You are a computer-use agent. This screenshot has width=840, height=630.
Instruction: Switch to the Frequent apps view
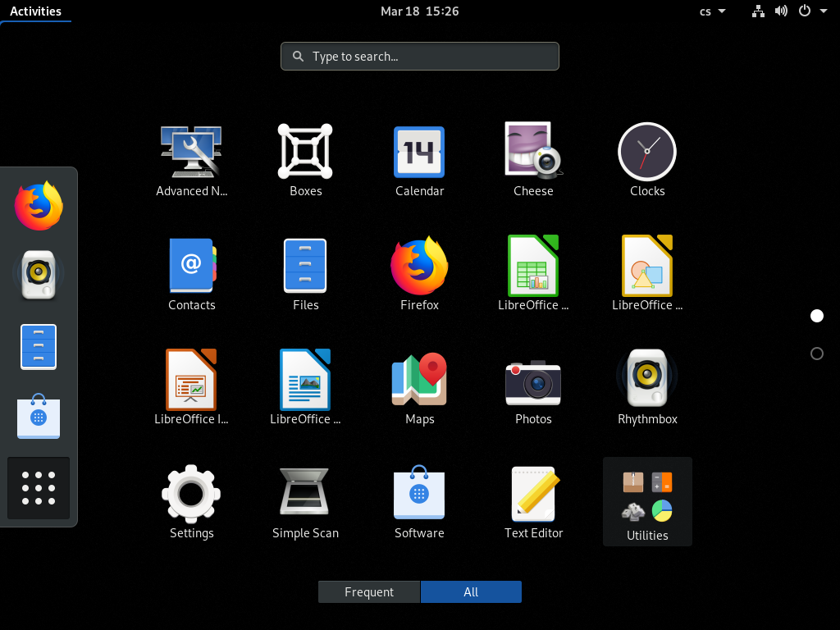(369, 592)
